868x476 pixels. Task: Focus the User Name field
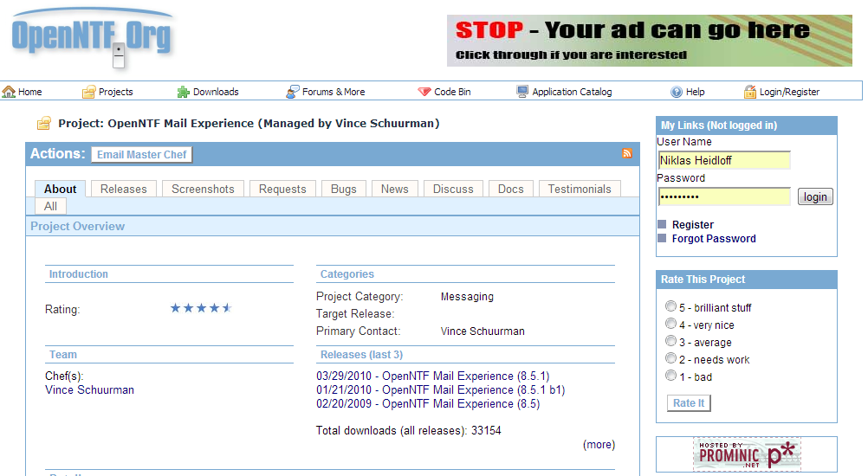pos(724,160)
